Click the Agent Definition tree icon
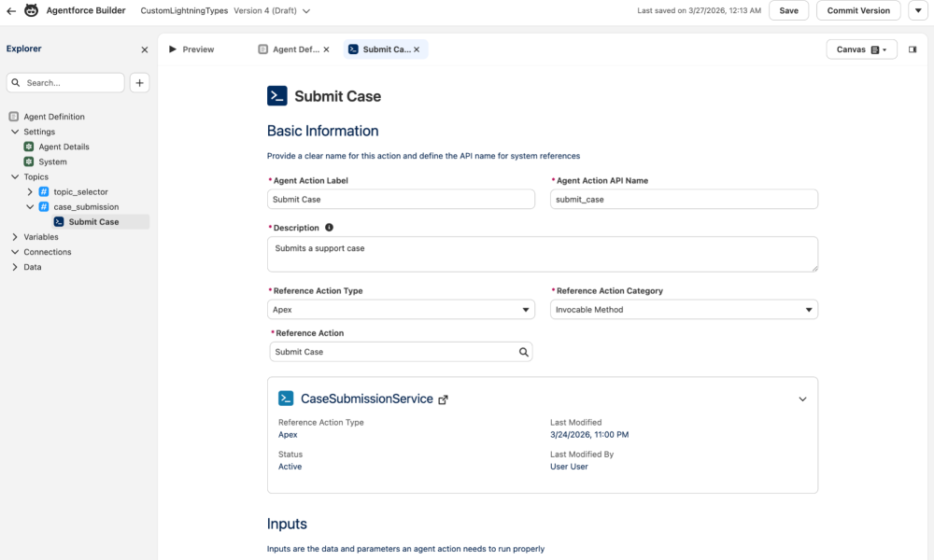Viewport: 934px width, 560px height. 14,117
